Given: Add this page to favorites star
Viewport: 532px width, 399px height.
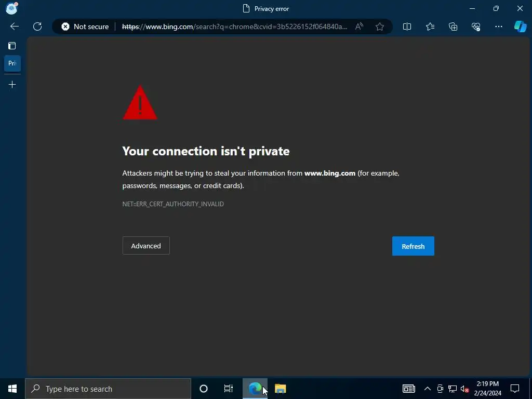Looking at the screenshot, I should tap(380, 26).
